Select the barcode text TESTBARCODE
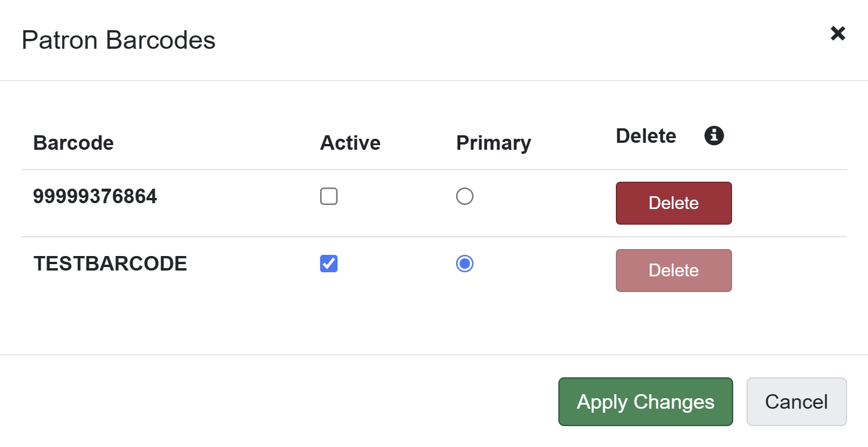This screenshot has width=868, height=447. 110,264
